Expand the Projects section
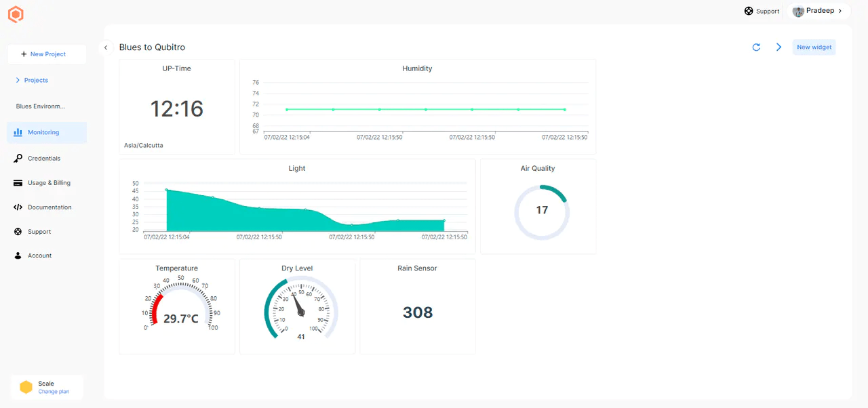 [18, 80]
